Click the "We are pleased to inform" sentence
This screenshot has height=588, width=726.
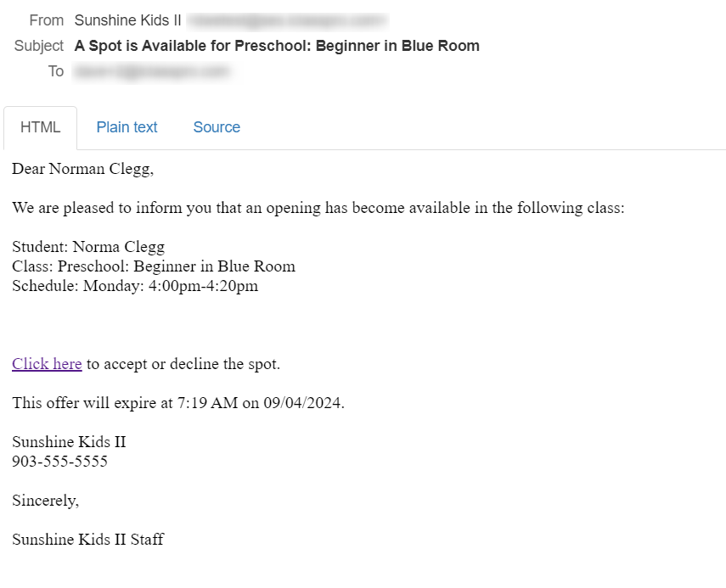(x=318, y=208)
